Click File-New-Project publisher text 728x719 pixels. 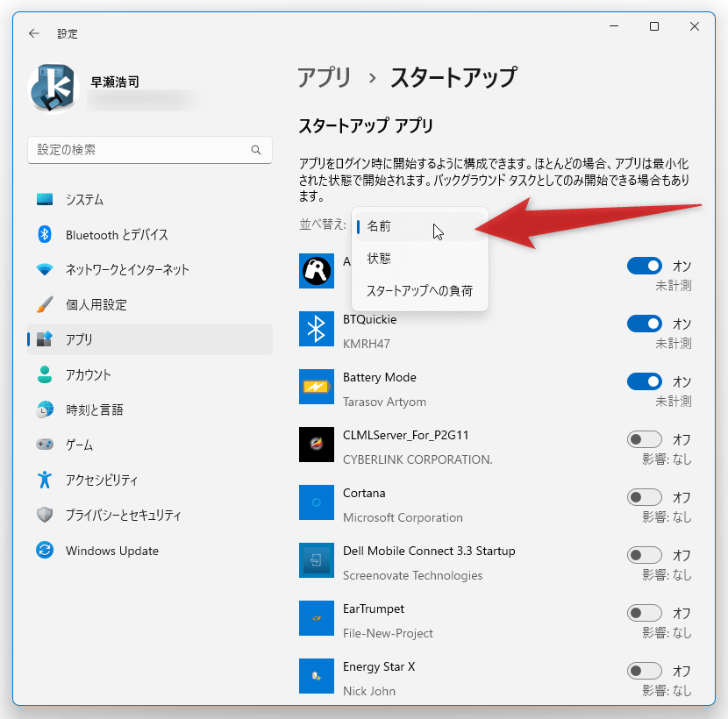388,633
